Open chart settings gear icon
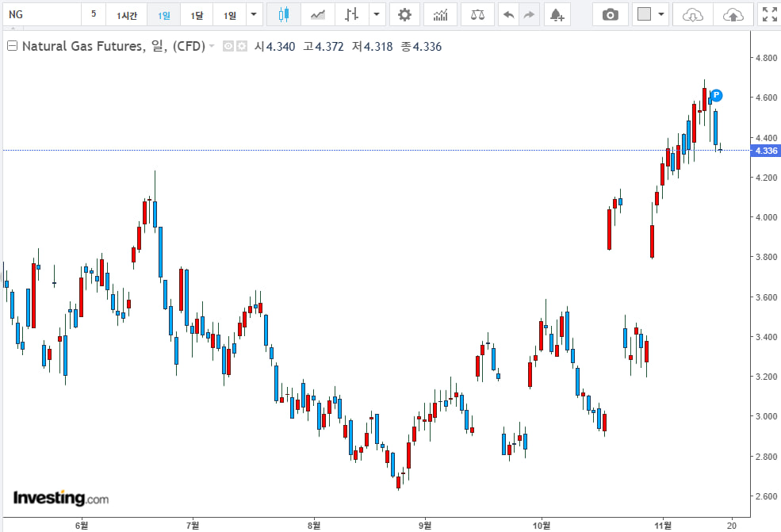This screenshot has height=532, width=781. point(404,14)
